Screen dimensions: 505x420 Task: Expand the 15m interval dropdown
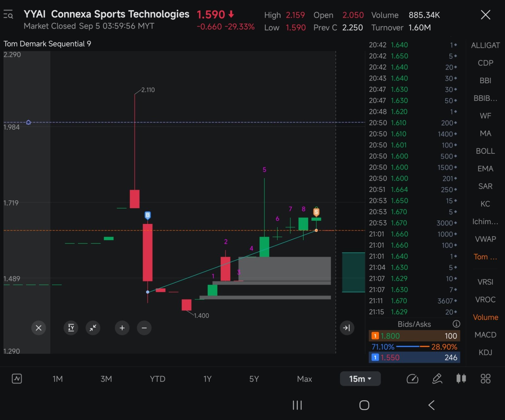(360, 379)
